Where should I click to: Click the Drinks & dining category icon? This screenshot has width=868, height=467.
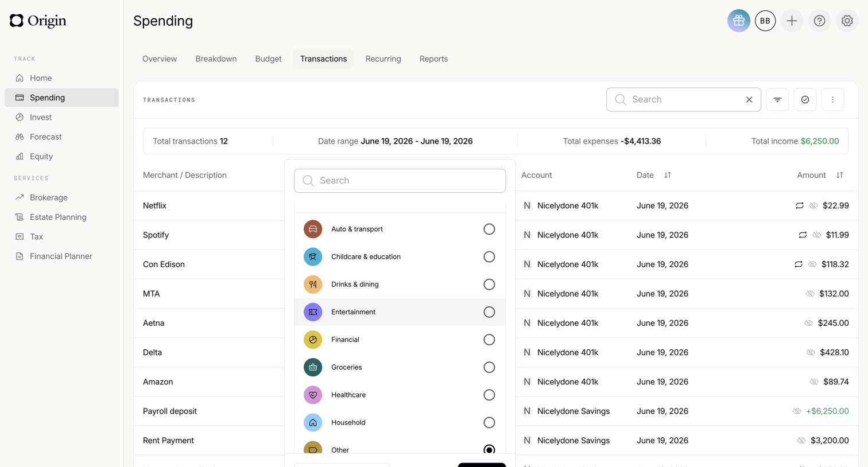[313, 284]
